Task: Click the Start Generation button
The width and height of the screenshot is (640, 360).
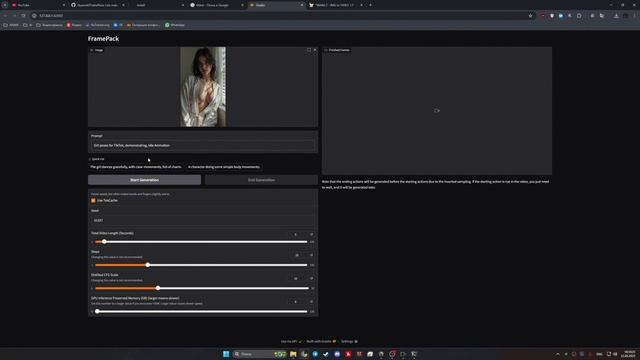Action: pyautogui.click(x=144, y=180)
